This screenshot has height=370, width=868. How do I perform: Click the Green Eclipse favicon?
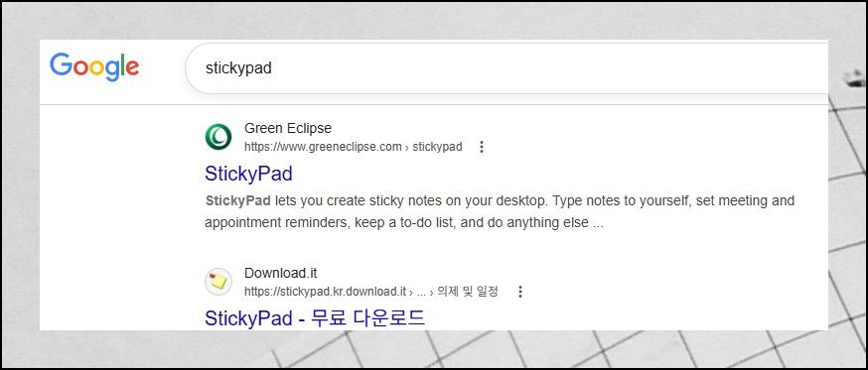point(218,137)
